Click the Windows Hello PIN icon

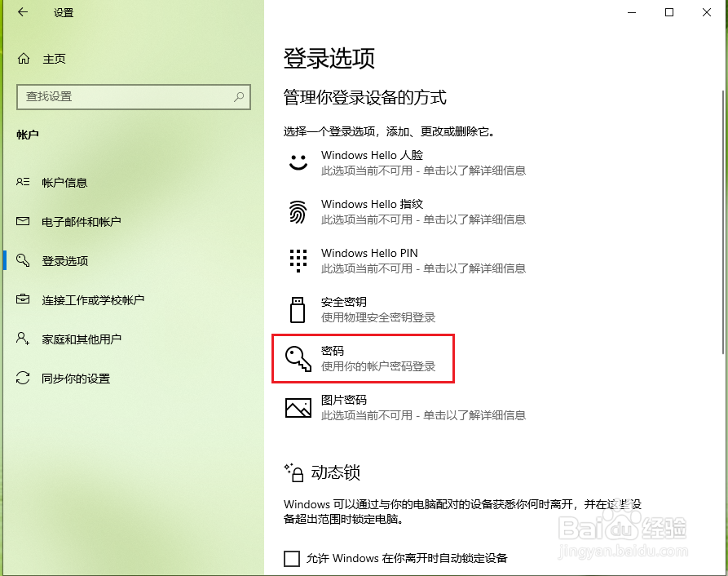[295, 259]
